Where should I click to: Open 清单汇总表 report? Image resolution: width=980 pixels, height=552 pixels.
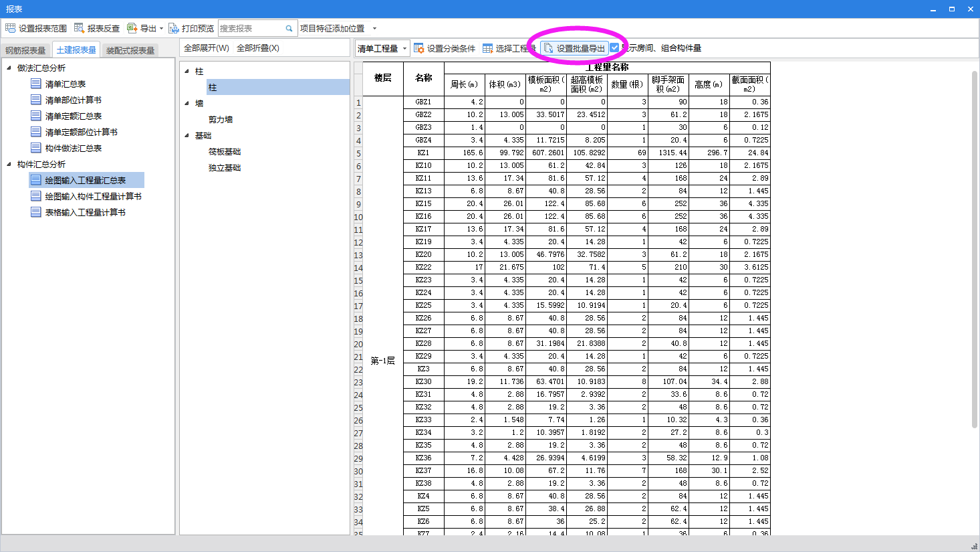(x=66, y=84)
